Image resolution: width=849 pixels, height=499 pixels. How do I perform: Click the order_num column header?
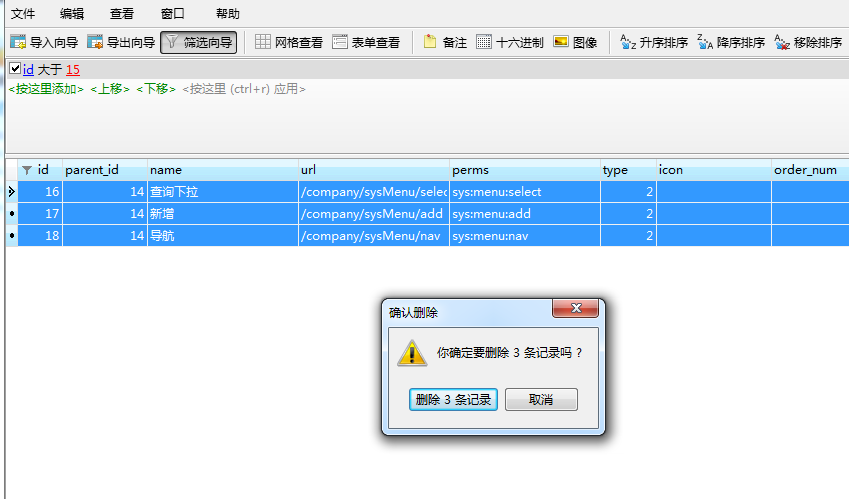pyautogui.click(x=810, y=170)
